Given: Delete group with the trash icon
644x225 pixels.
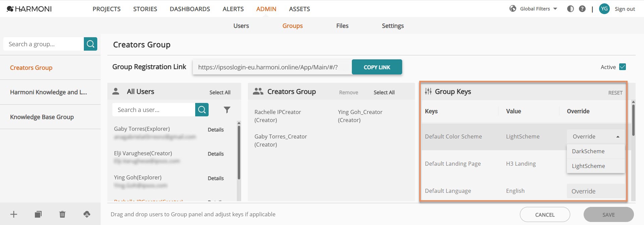Looking at the screenshot, I should pos(62,214).
